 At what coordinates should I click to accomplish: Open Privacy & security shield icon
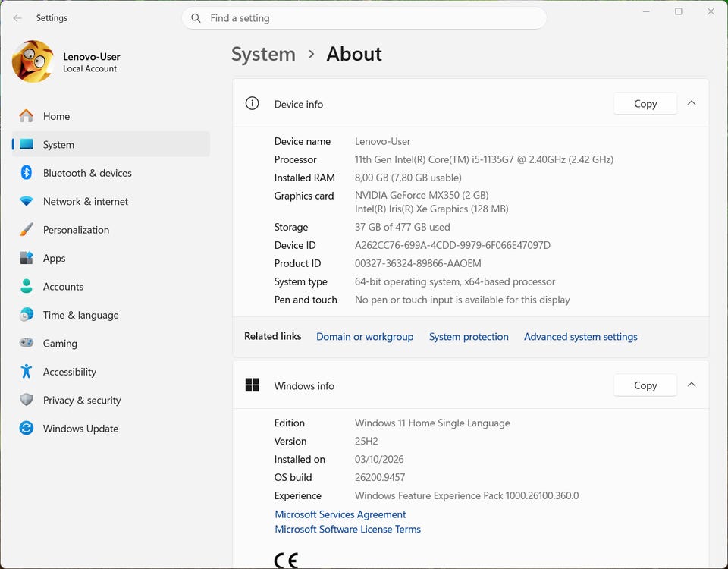tap(26, 400)
